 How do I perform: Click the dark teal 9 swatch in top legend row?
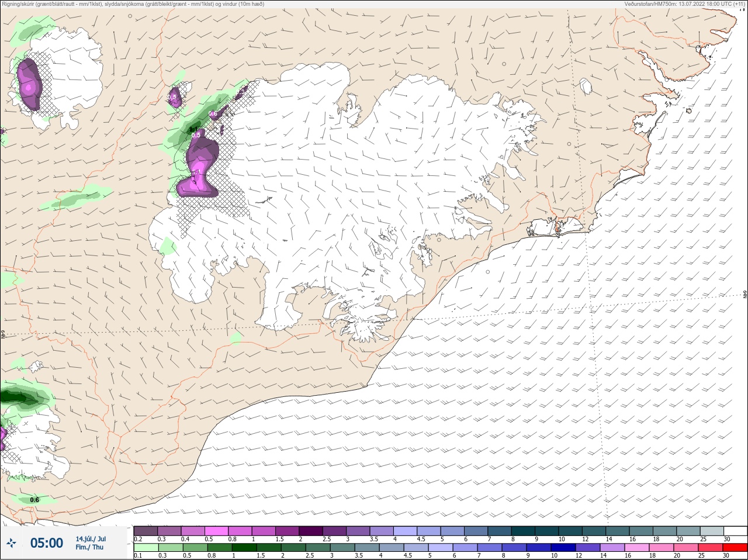[547, 531]
